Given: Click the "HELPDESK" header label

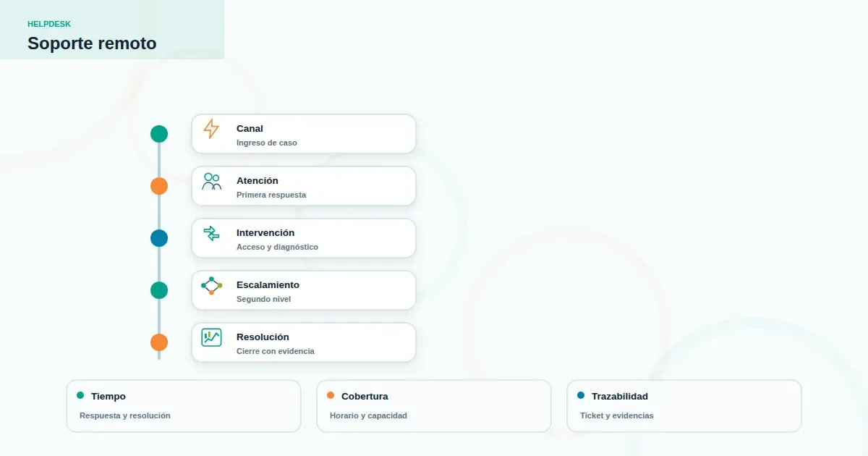Looking at the screenshot, I should point(49,24).
